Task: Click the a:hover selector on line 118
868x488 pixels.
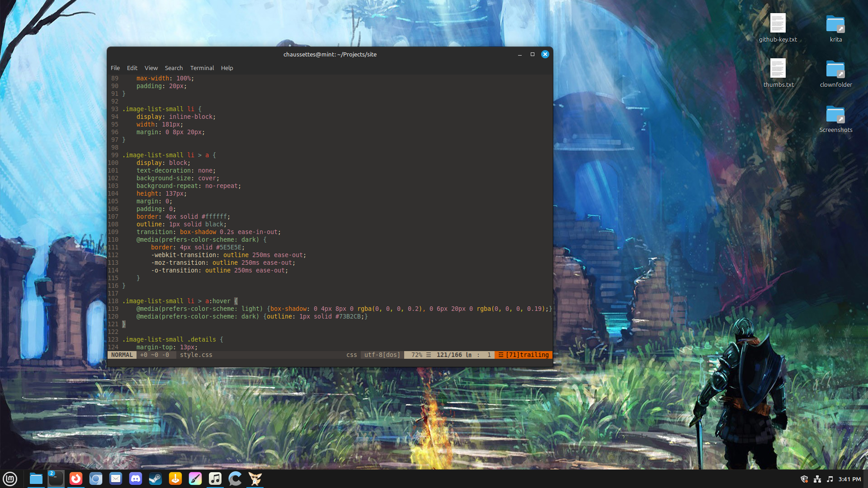Action: coord(218,301)
